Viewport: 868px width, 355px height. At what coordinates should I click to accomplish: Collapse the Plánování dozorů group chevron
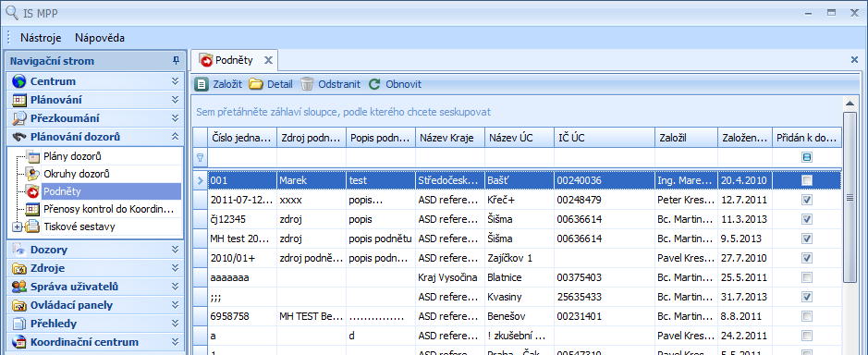click(175, 137)
